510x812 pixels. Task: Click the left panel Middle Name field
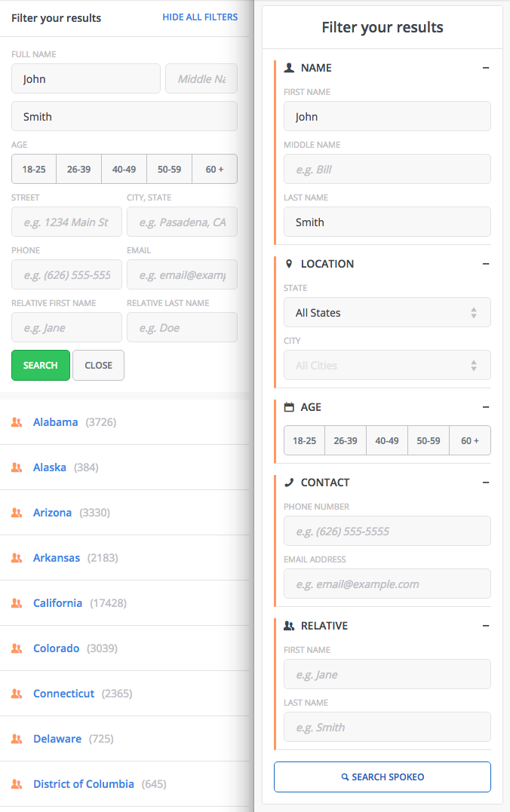201,78
